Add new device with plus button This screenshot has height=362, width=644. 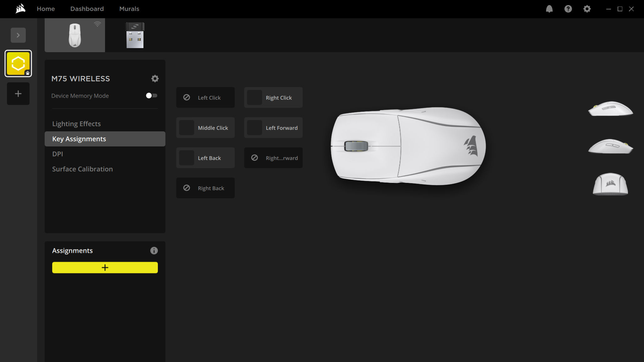pos(18,93)
